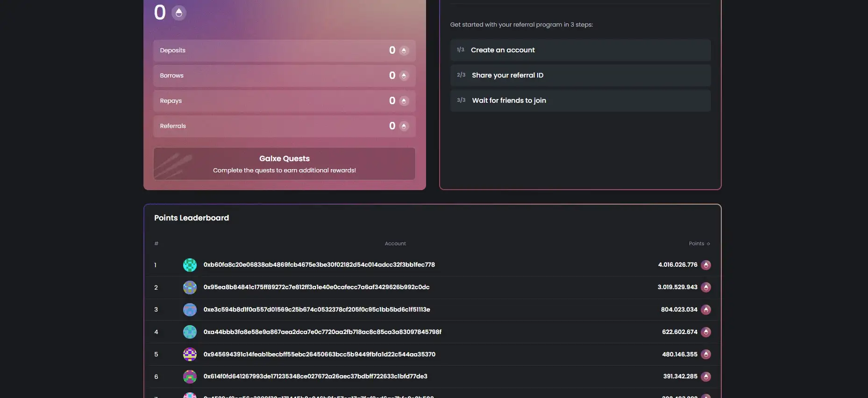Click points token icon next to 4.016.026.776
The height and width of the screenshot is (398, 868).
click(706, 265)
